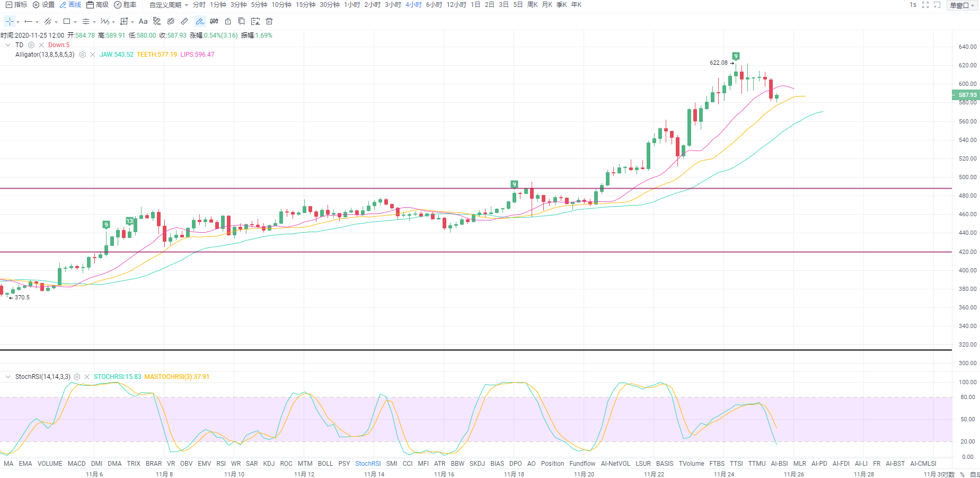Delete drawings with the trash icon
Image resolution: width=980 pixels, height=478 pixels.
click(269, 22)
